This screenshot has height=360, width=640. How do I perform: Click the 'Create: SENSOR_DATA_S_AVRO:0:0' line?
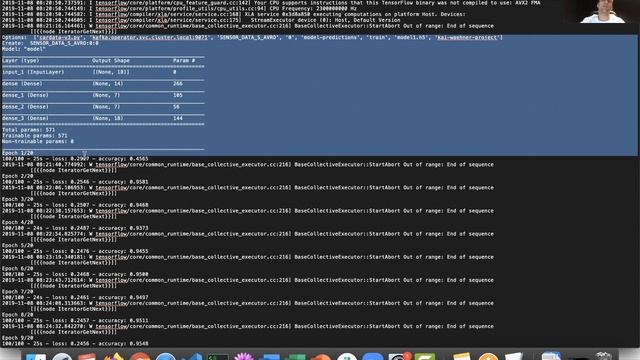tap(50, 43)
